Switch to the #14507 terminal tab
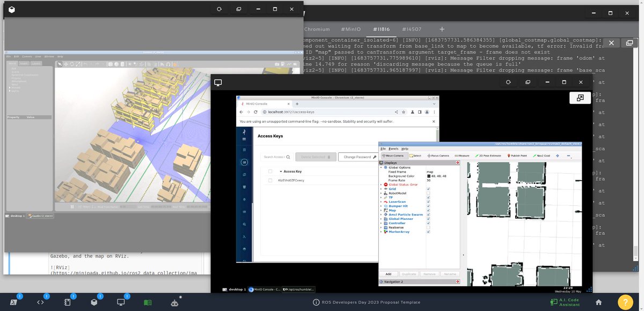This screenshot has height=311, width=644. (x=411, y=29)
